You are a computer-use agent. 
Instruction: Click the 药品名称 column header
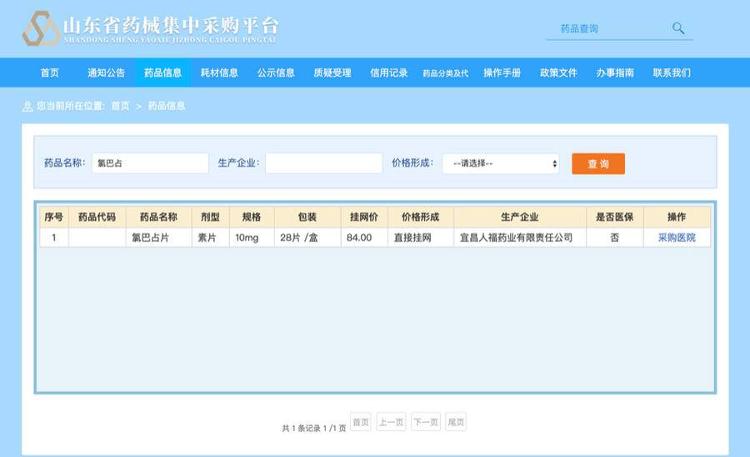159,217
